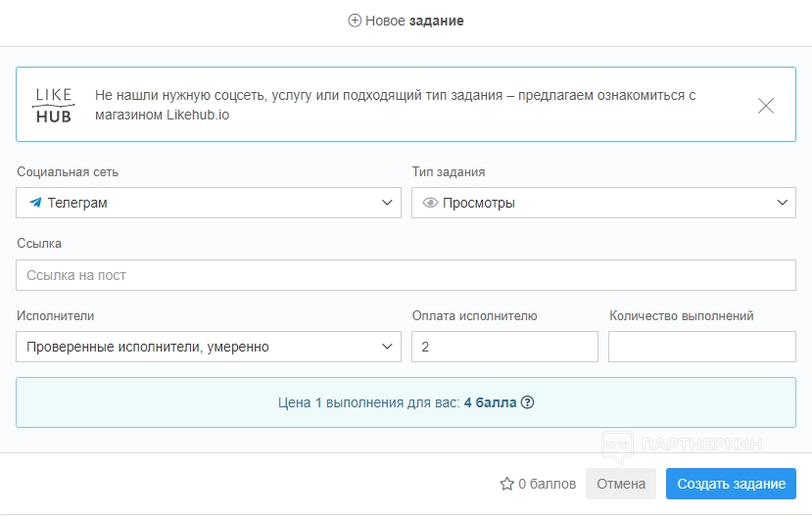Expand the Социальная сеть dropdown arrow
This screenshot has width=812, height=516.
pyautogui.click(x=386, y=203)
